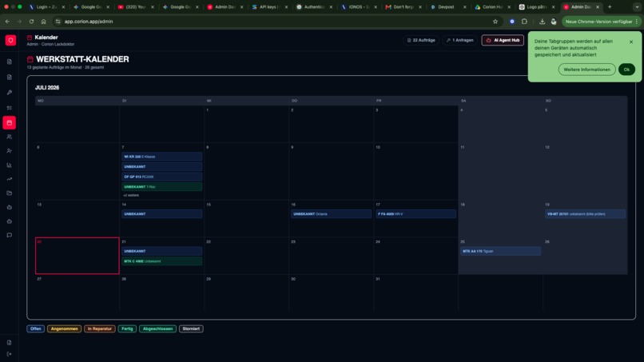Open the UNBEKANNT event on day 14

[162, 214]
